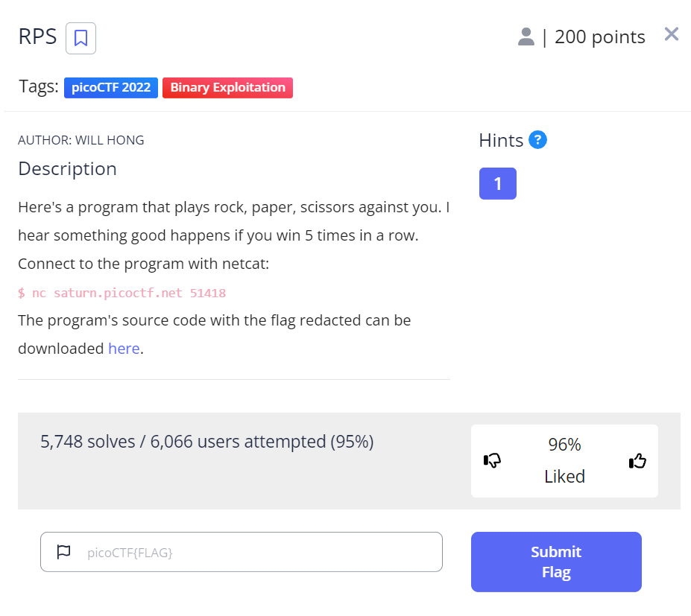Click the 200 points label

600,37
